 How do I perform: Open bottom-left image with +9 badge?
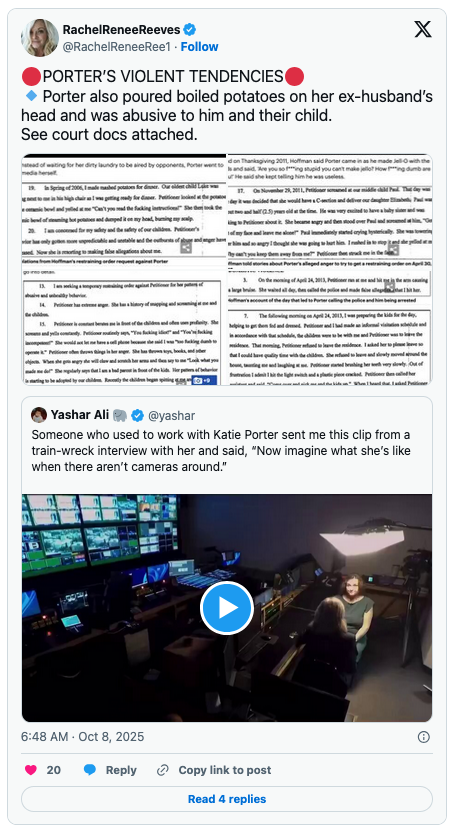[124, 328]
